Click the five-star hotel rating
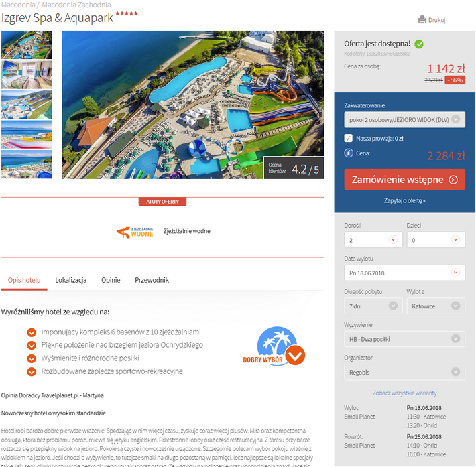This screenshot has width=476, height=467. click(x=127, y=13)
